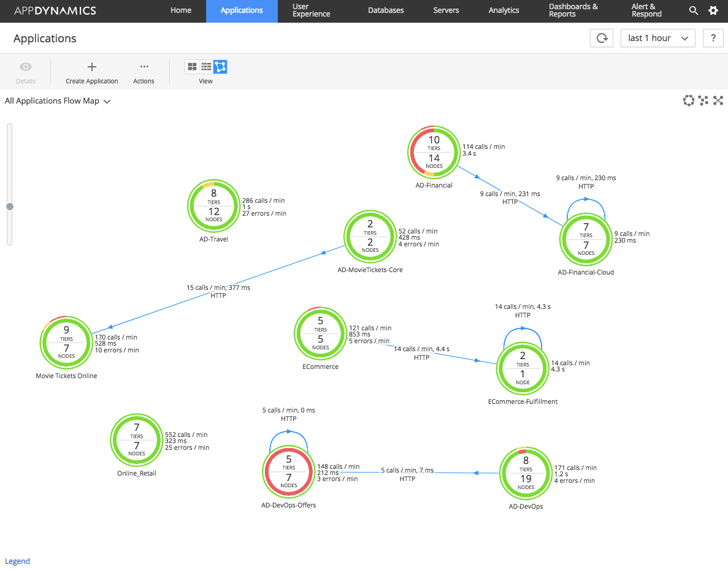Open the Applications tab
This screenshot has width=728, height=570.
click(242, 10)
